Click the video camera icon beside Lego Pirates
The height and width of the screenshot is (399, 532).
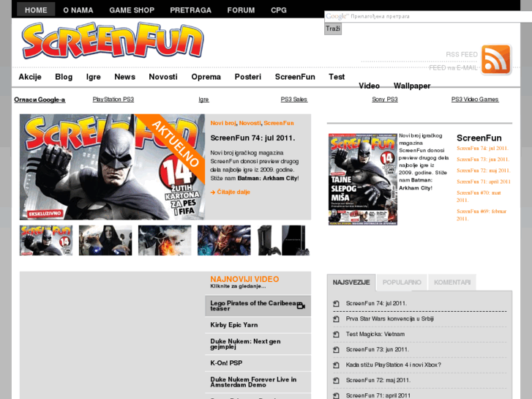click(301, 306)
